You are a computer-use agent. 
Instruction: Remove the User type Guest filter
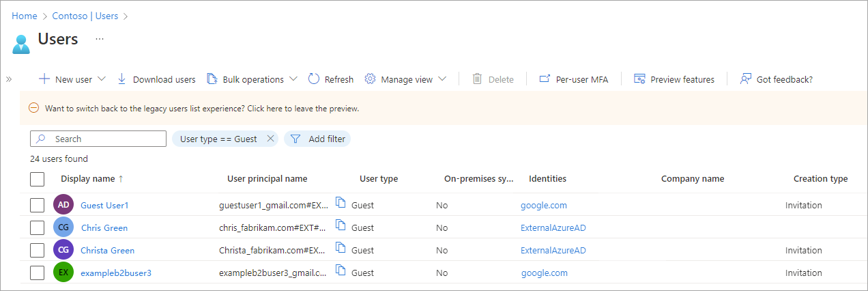click(270, 139)
